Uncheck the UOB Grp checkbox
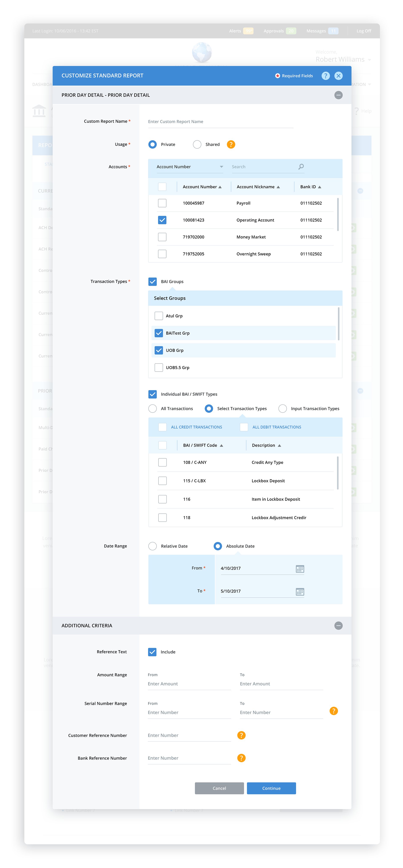 pos(158,351)
